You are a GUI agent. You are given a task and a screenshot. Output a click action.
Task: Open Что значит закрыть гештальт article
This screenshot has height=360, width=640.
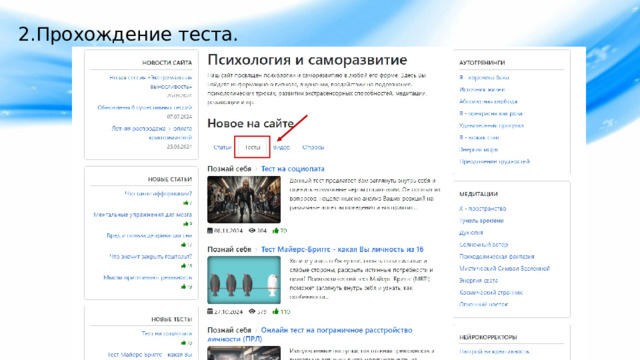point(151,256)
